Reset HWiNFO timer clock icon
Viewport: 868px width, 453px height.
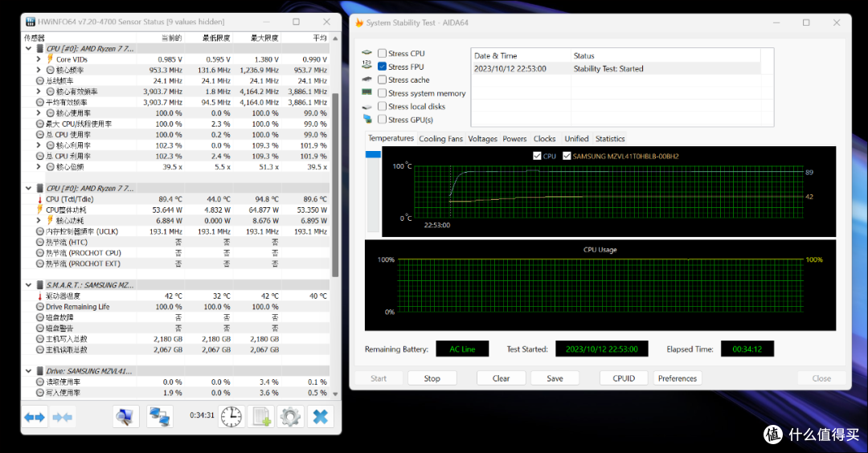[x=231, y=417]
